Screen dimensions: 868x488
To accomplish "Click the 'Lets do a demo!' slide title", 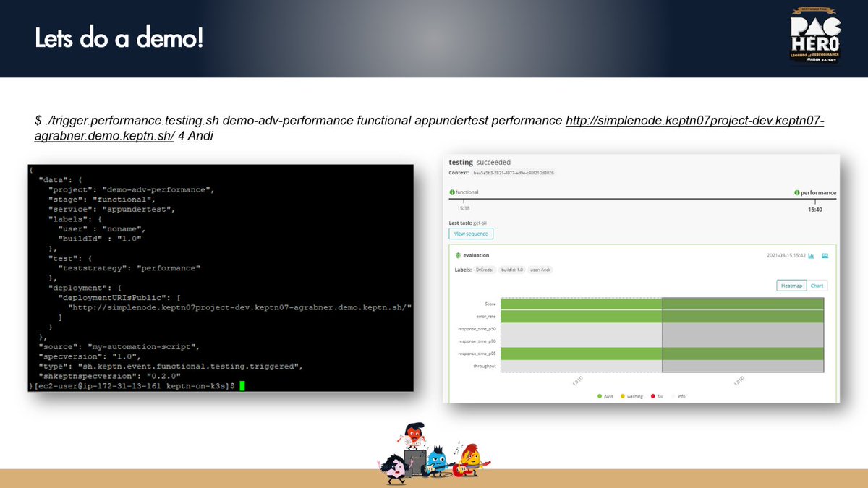I will (119, 39).
